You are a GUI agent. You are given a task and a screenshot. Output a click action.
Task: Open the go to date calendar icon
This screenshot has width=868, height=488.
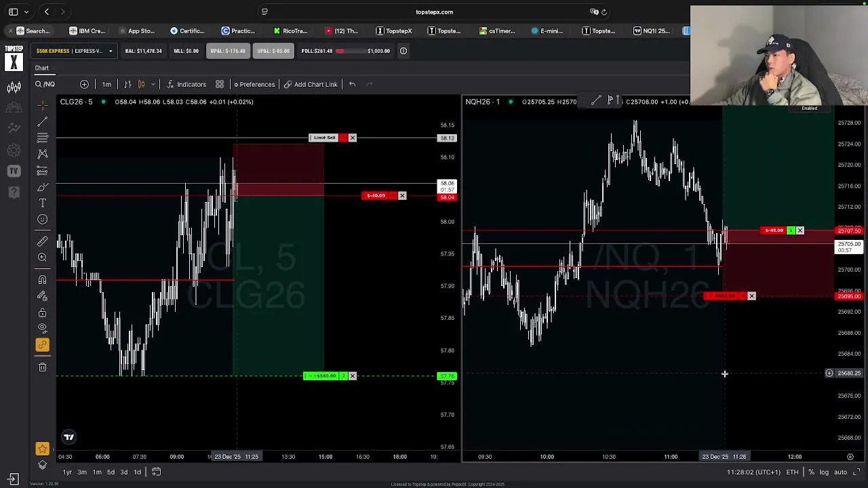point(156,472)
